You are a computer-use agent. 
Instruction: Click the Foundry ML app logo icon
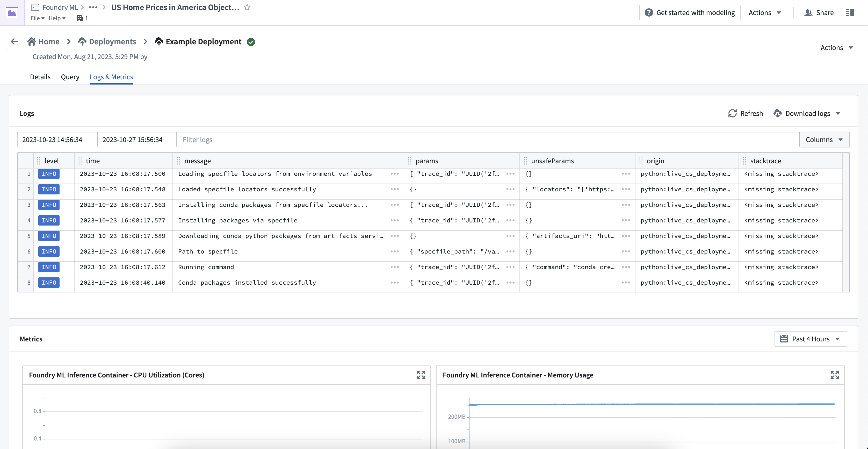[12, 13]
